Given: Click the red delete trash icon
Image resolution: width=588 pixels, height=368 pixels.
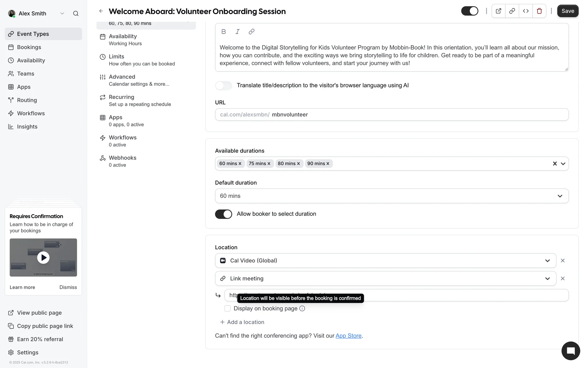Looking at the screenshot, I should pyautogui.click(x=539, y=11).
